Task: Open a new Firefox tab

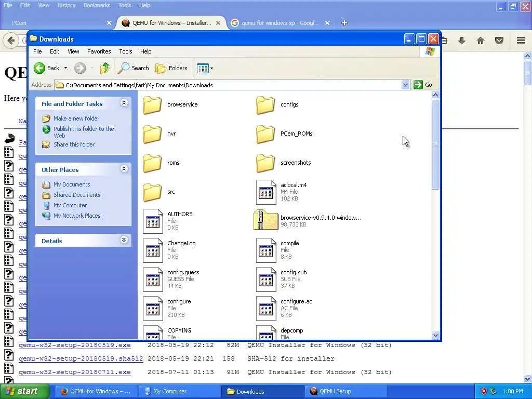Action: (344, 23)
